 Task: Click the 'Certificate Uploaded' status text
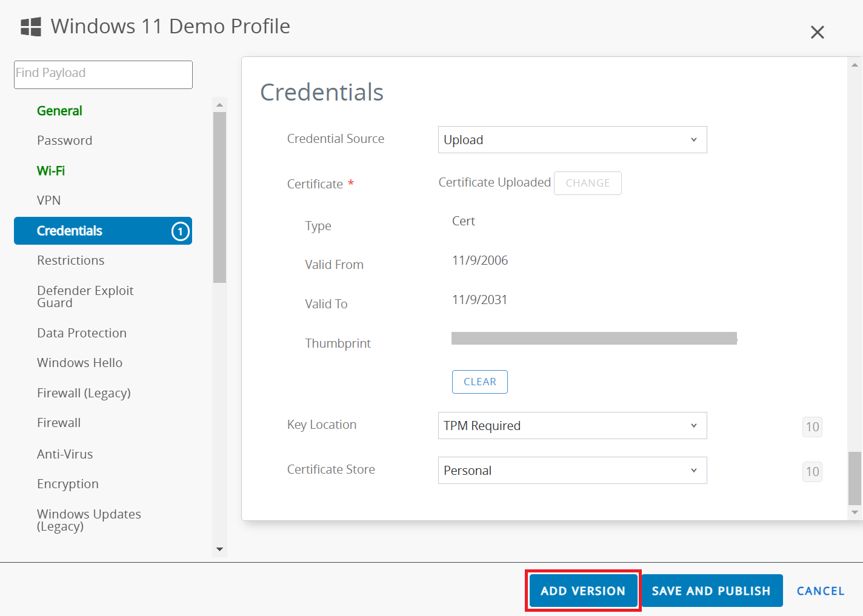[x=495, y=182]
